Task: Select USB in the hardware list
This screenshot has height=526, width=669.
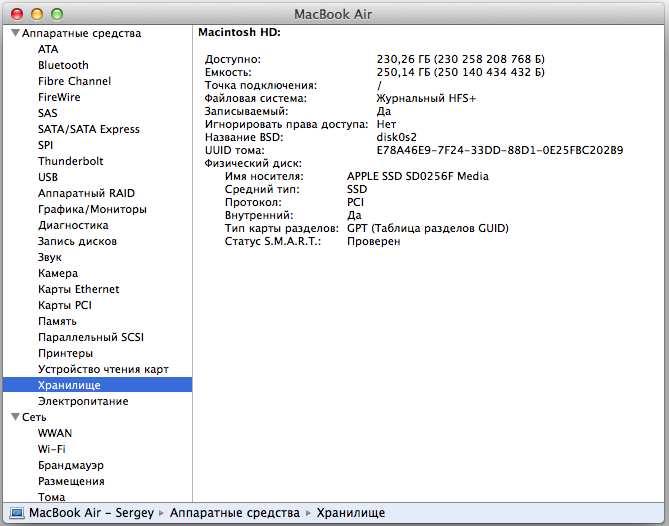Action: tap(48, 177)
